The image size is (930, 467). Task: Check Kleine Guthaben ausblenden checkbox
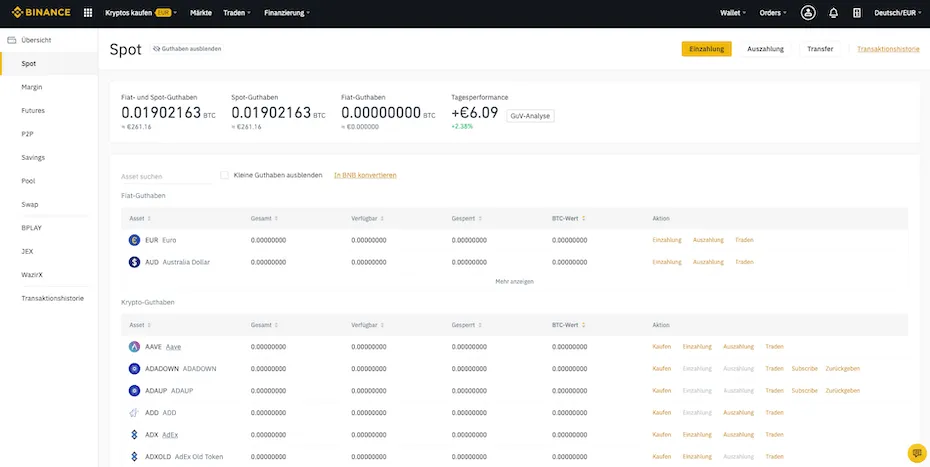pos(224,175)
